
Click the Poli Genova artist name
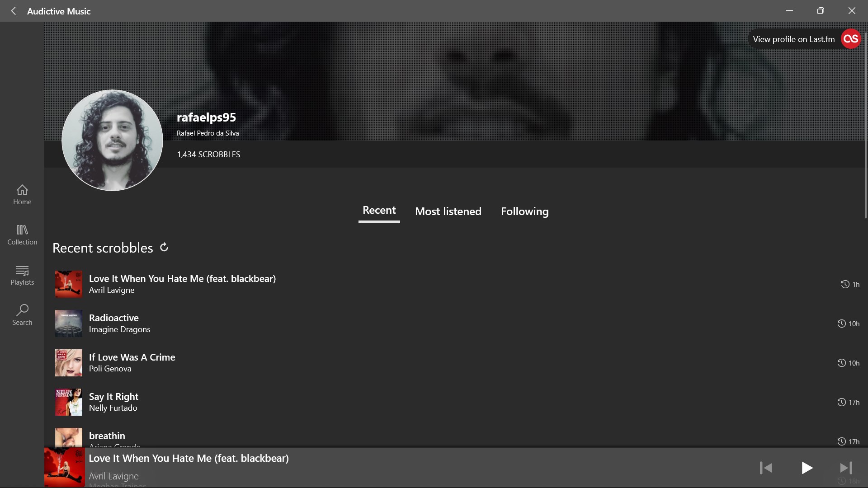(x=110, y=369)
